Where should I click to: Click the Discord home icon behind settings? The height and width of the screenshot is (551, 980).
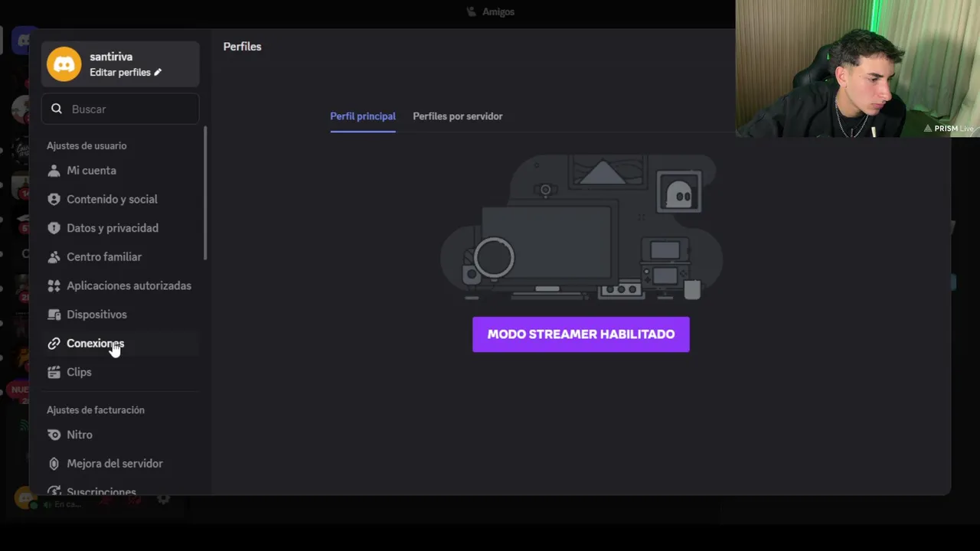pos(24,40)
